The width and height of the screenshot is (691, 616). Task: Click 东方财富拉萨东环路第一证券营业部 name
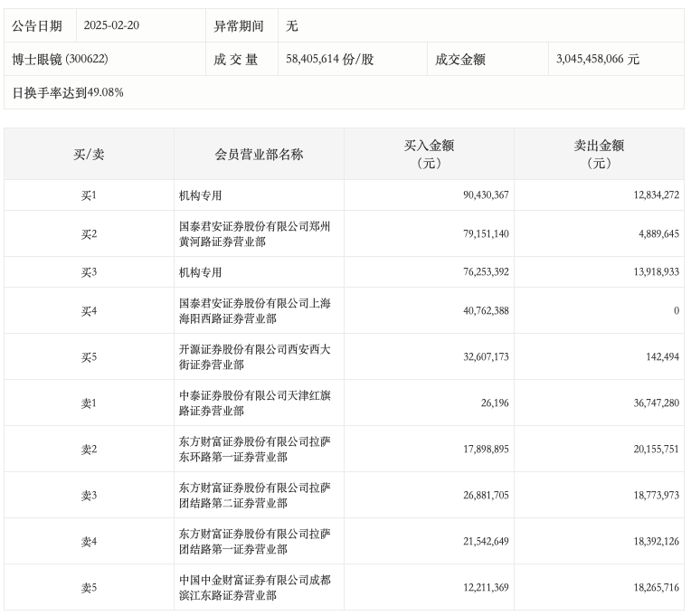pyautogui.click(x=254, y=450)
